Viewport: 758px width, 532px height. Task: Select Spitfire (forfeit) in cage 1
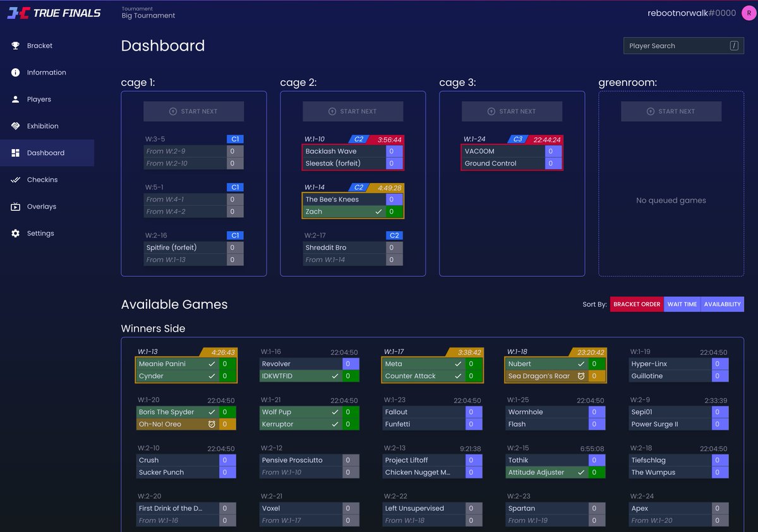pyautogui.click(x=185, y=248)
